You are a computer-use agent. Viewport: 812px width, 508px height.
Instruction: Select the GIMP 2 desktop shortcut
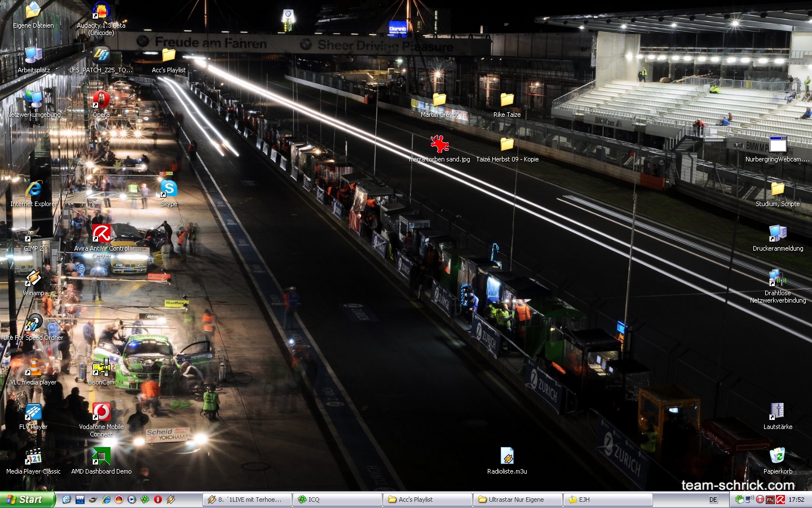click(x=33, y=239)
